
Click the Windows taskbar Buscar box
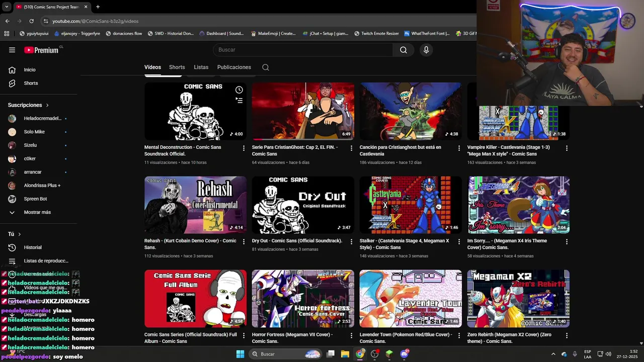(286, 354)
